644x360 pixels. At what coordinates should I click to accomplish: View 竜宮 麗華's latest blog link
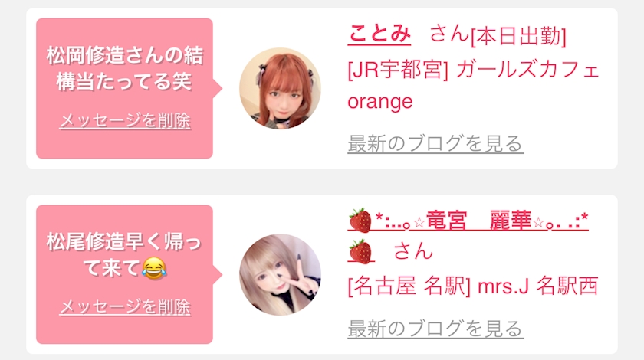tap(435, 329)
